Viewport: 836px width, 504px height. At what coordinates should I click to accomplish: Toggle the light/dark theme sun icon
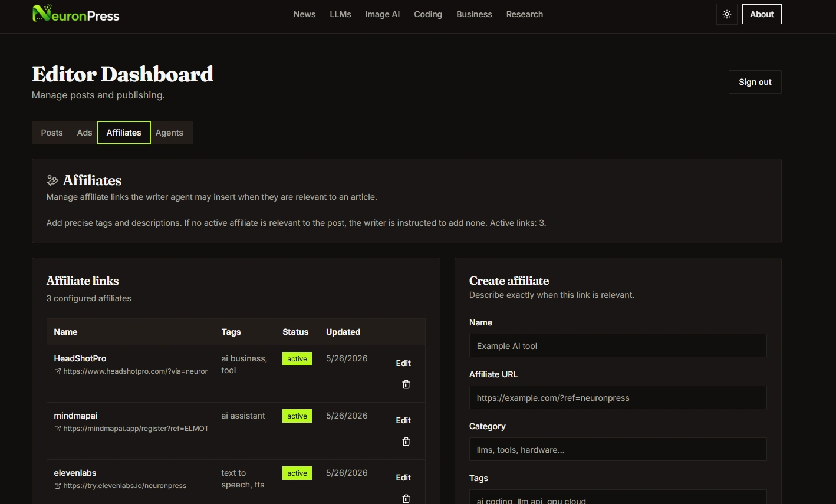pyautogui.click(x=727, y=14)
